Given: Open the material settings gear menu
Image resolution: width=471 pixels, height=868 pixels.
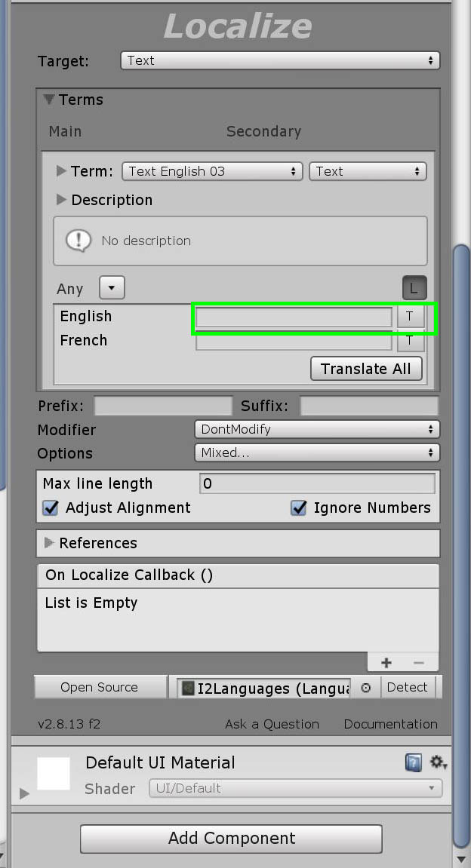Looking at the screenshot, I should tap(438, 763).
